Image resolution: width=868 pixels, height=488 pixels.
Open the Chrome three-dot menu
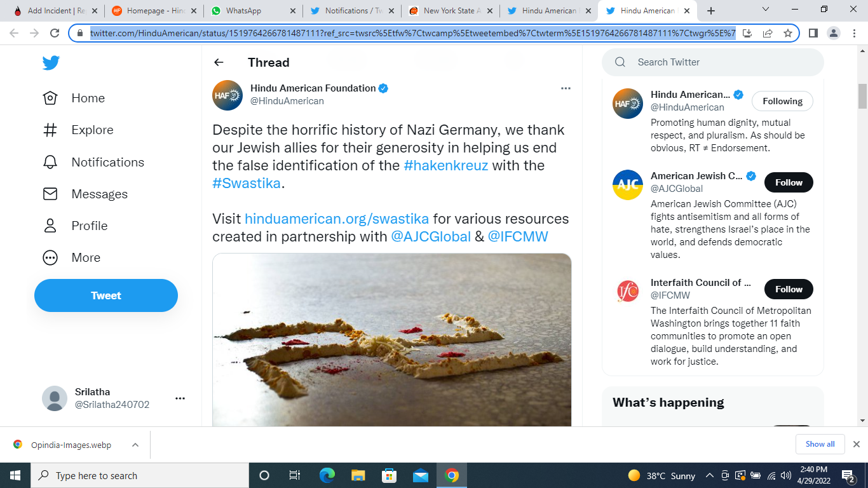coord(855,34)
